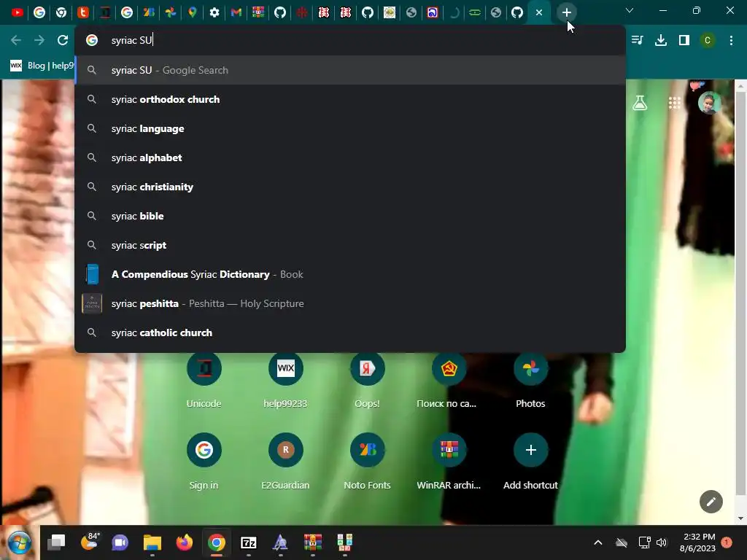Open WinRAR from the taskbar
Screen dimensions: 747x560
pos(312,542)
